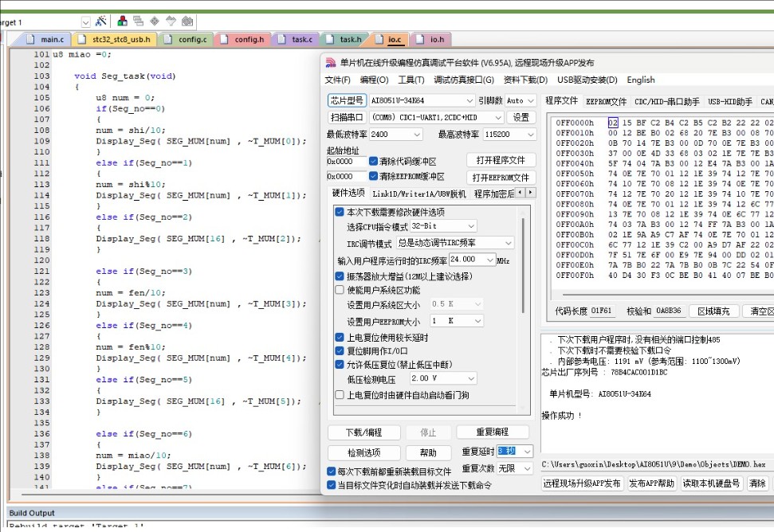
Task: Open the chip model AI8051U-34K64 dropdown
Action: click(x=422, y=100)
